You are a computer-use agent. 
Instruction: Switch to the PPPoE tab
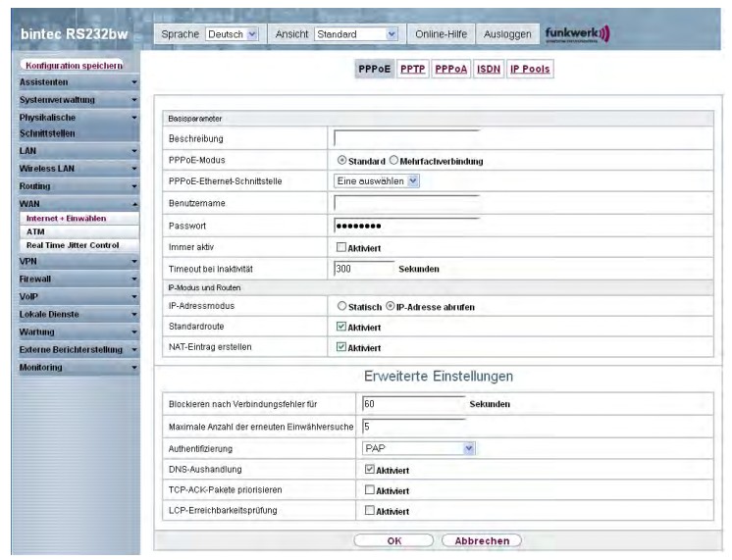[x=375, y=69]
